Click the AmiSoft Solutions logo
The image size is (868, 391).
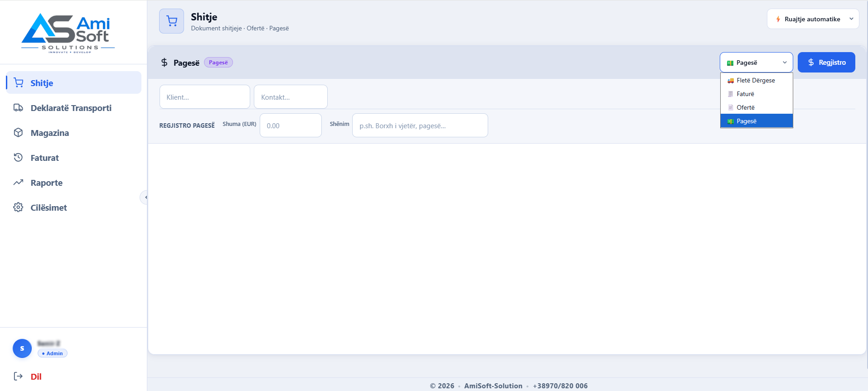pos(68,33)
